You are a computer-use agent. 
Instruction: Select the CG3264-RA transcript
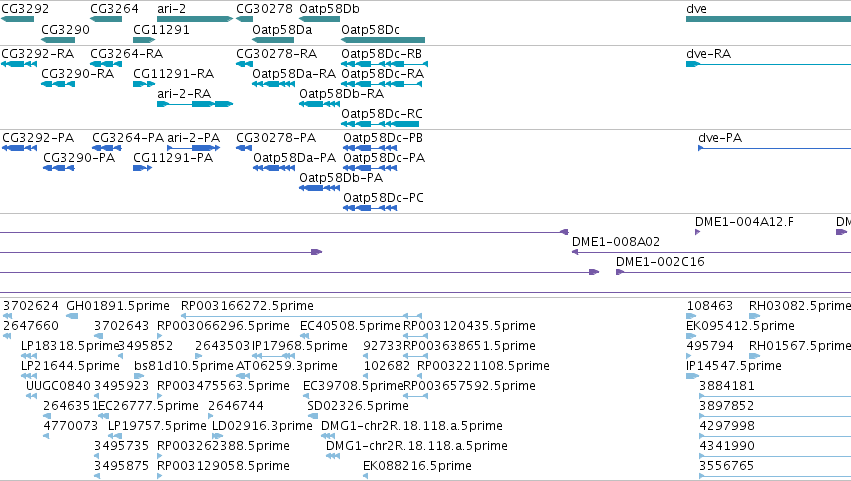pyautogui.click(x=106, y=64)
